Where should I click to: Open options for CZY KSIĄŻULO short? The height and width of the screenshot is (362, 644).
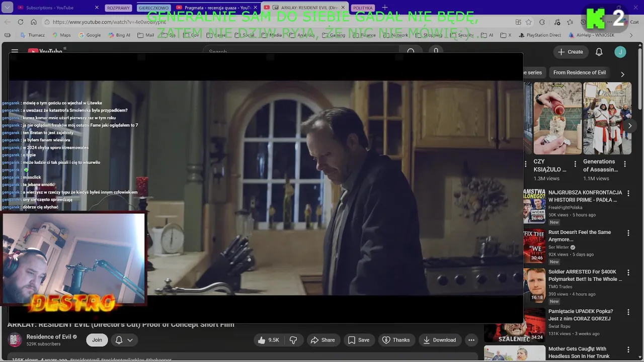tap(575, 164)
